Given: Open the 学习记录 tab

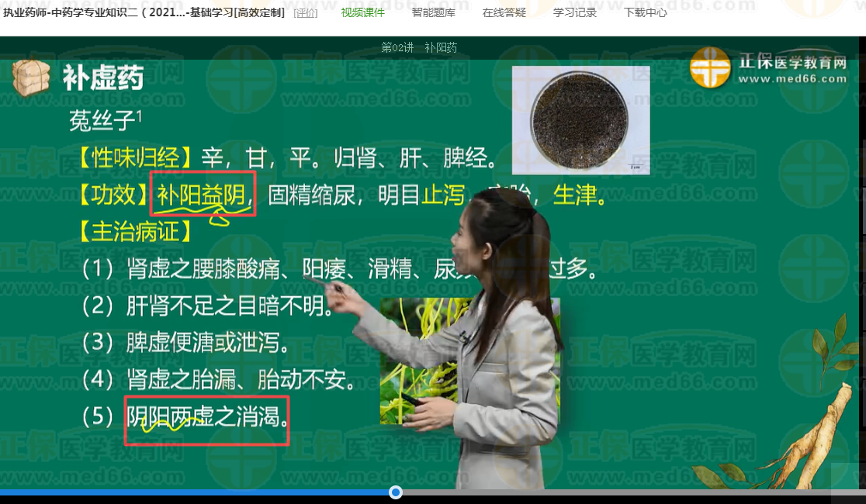Looking at the screenshot, I should [x=574, y=13].
